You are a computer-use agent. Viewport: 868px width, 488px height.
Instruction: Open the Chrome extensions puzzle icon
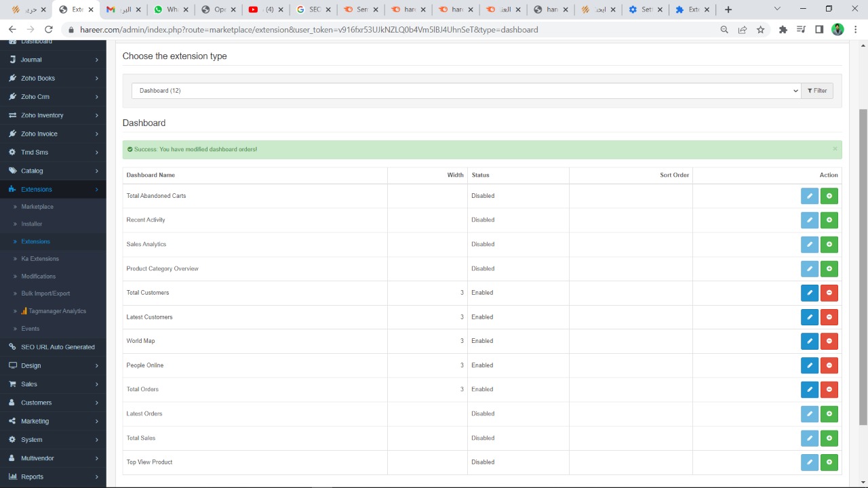(x=783, y=30)
